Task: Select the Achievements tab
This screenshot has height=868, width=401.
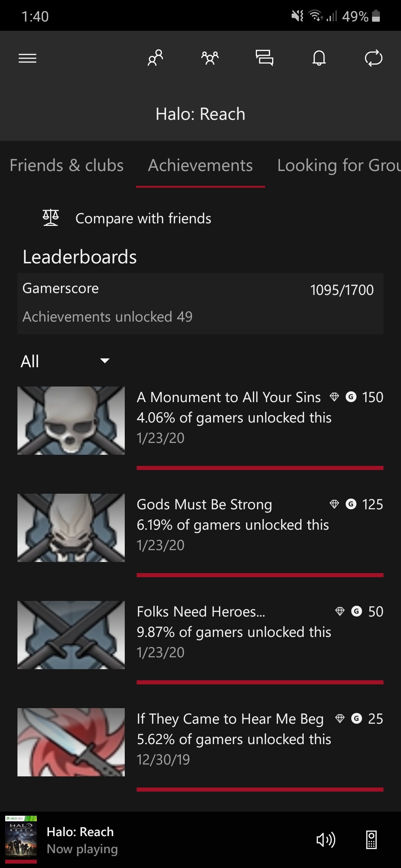Action: click(200, 165)
